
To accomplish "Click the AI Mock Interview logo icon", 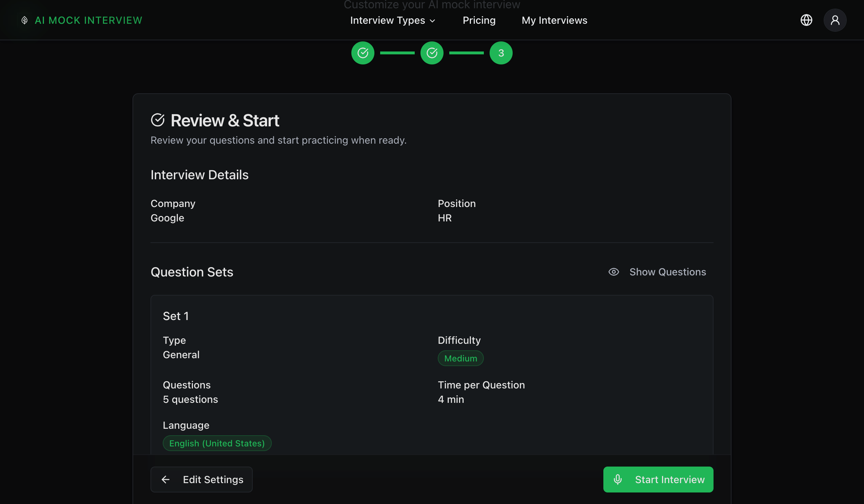I will [x=24, y=20].
